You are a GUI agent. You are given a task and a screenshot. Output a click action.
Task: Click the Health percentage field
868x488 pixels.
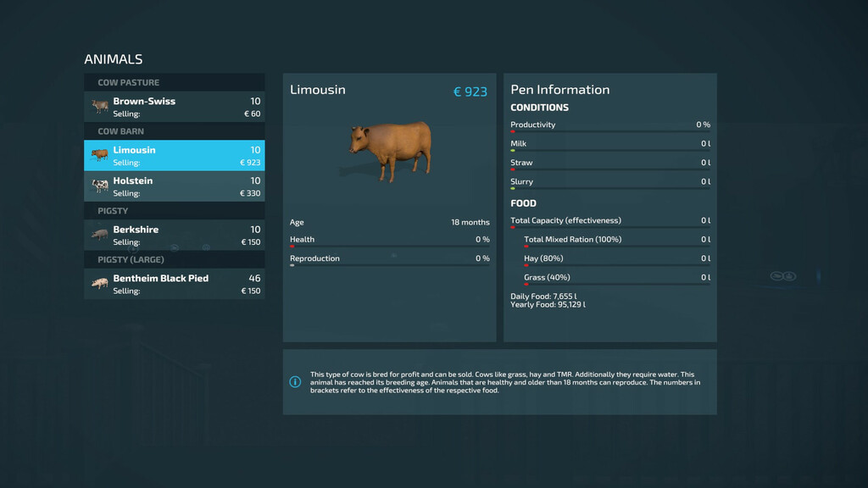pyautogui.click(x=388, y=240)
